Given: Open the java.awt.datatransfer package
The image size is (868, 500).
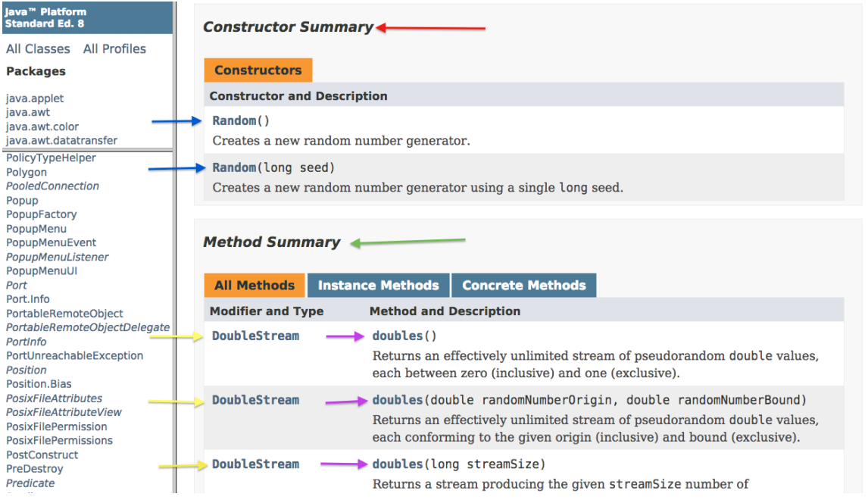Looking at the screenshot, I should point(61,140).
